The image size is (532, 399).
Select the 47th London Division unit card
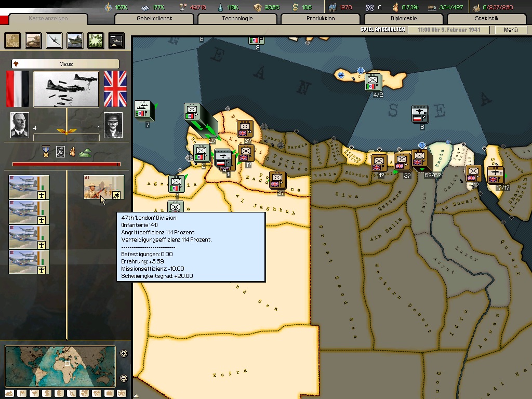[x=103, y=188]
